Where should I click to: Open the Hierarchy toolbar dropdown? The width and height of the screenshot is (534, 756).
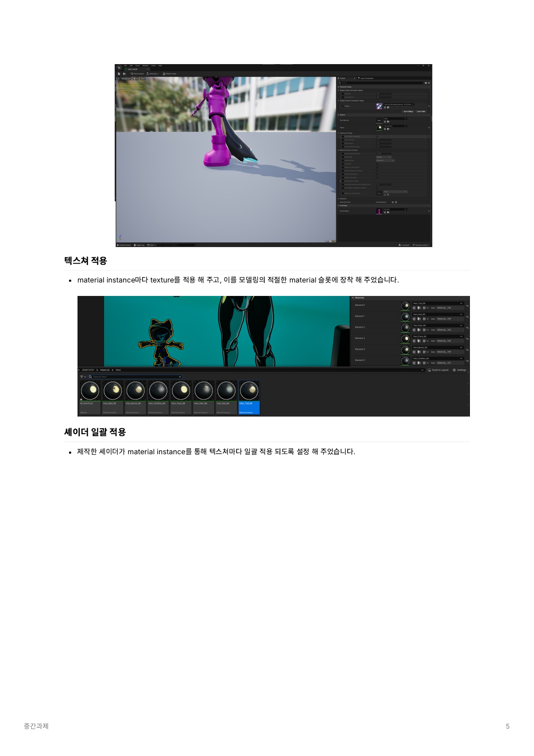[x=152, y=74]
